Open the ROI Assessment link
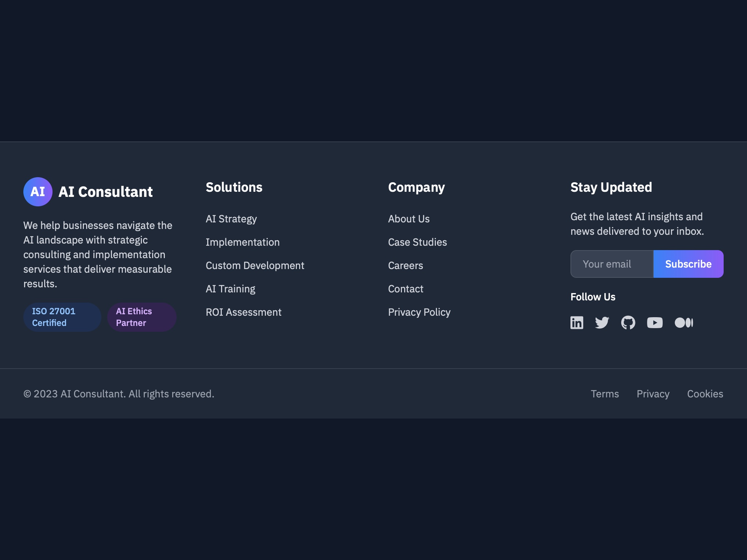Screen dimensions: 747x560 [244, 312]
